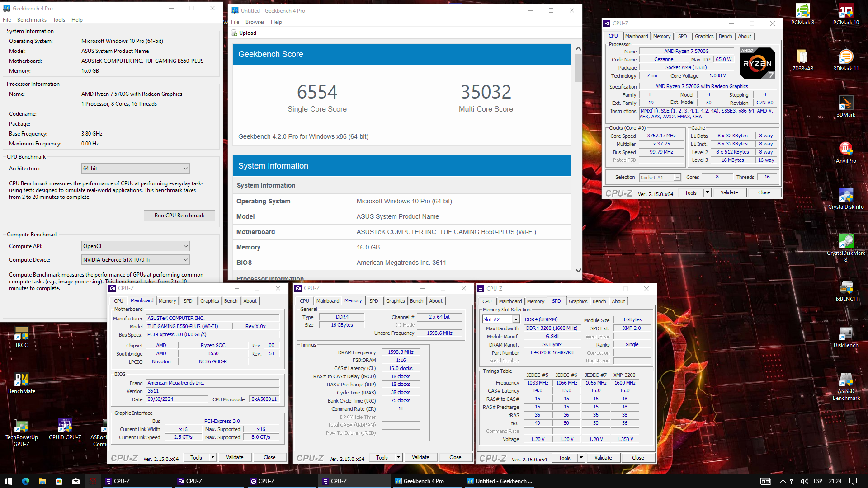Launch AnvilPro from the desktop
868x488 pixels.
click(x=846, y=152)
